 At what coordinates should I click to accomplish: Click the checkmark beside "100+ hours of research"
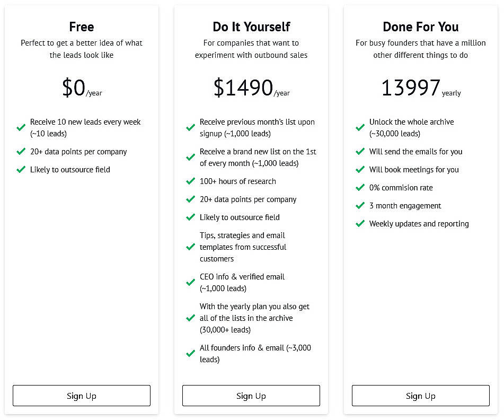click(190, 181)
